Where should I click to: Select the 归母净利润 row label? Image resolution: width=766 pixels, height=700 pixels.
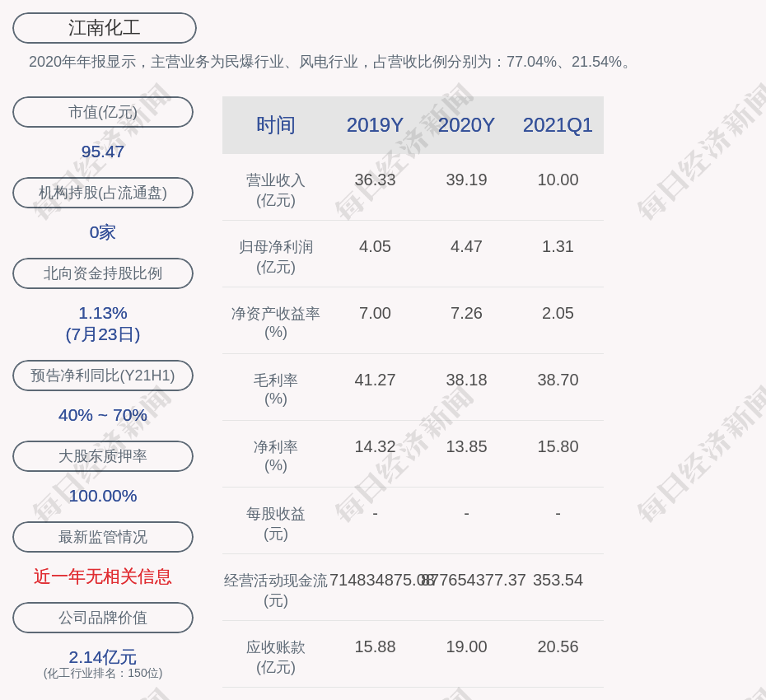[276, 257]
